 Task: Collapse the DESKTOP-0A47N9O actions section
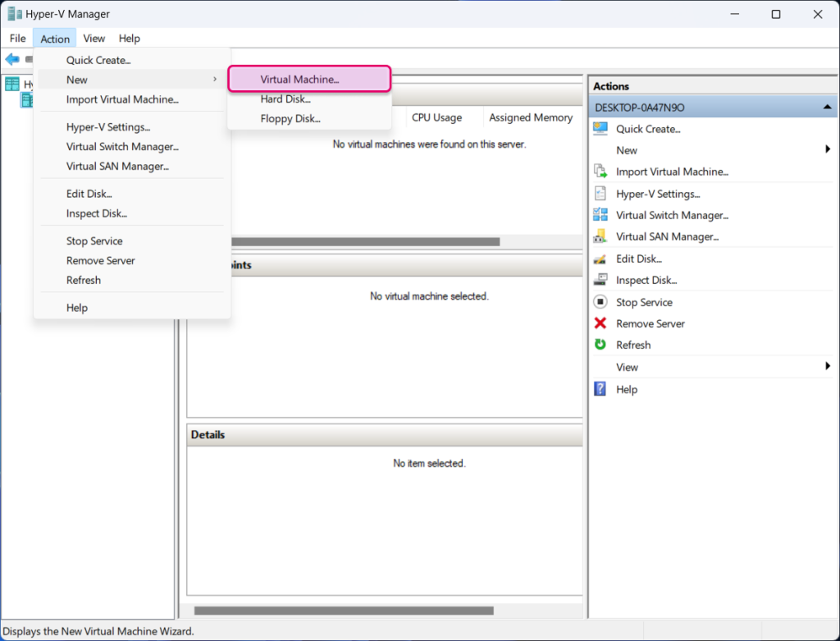827,108
